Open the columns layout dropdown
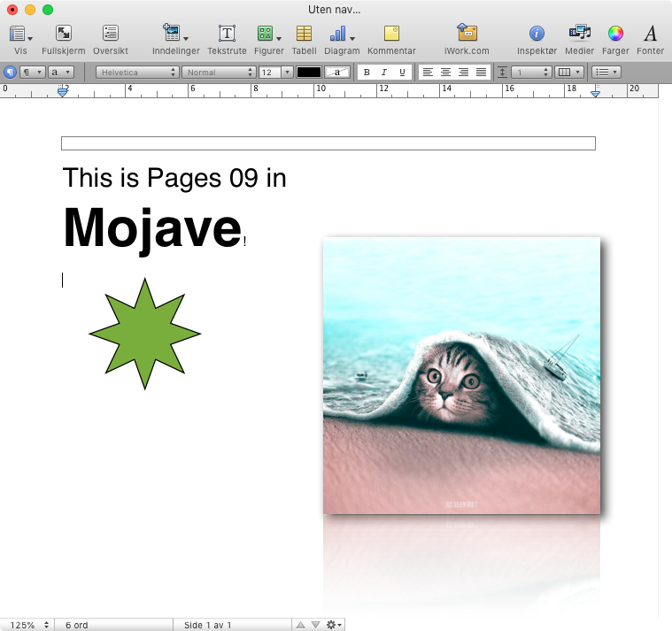 pyautogui.click(x=568, y=73)
